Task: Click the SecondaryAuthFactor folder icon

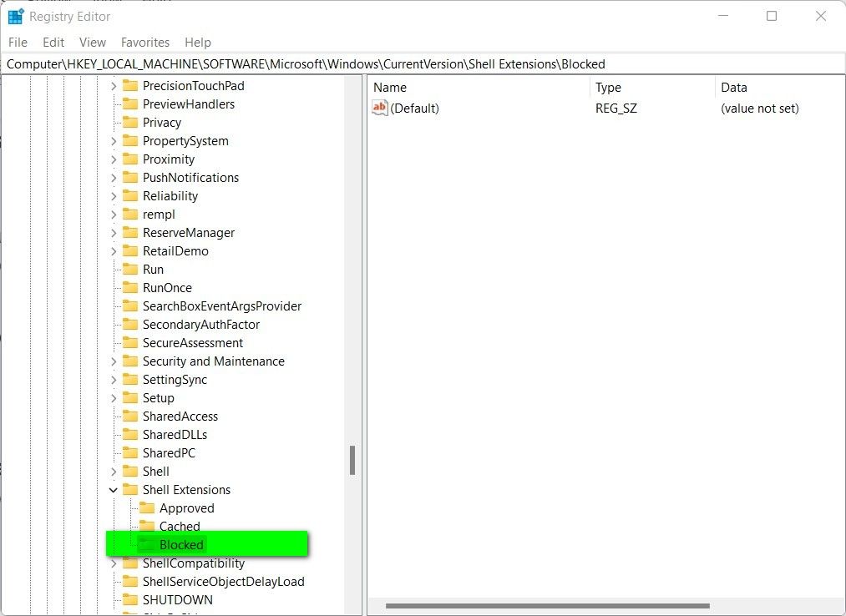Action: [130, 324]
